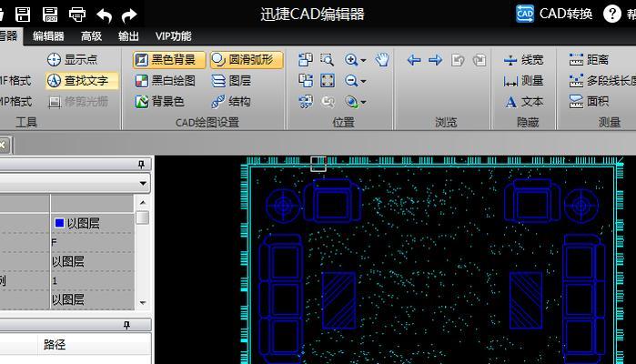Open CAD转换 converter
Viewport: 636px width, 364px height.
554,14
